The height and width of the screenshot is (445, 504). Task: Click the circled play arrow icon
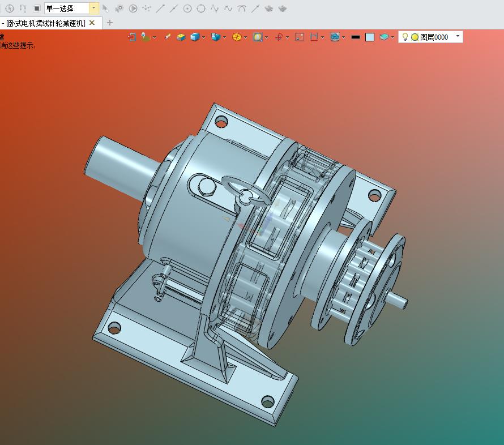pyautogui.click(x=133, y=8)
